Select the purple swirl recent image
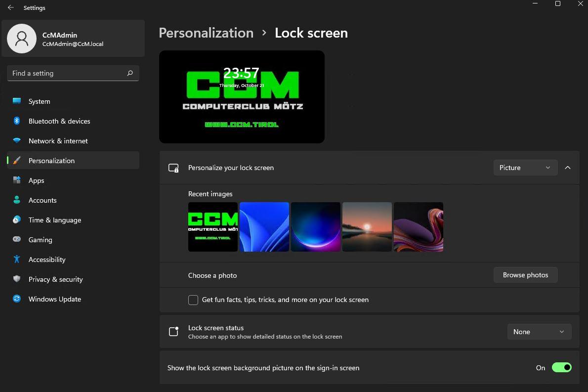588x392 pixels. (x=419, y=227)
